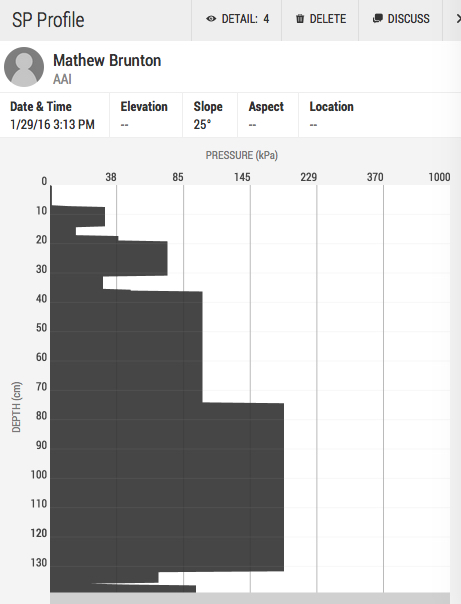This screenshot has width=461, height=604.
Task: Click the Slope 25° field
Action: click(x=210, y=115)
